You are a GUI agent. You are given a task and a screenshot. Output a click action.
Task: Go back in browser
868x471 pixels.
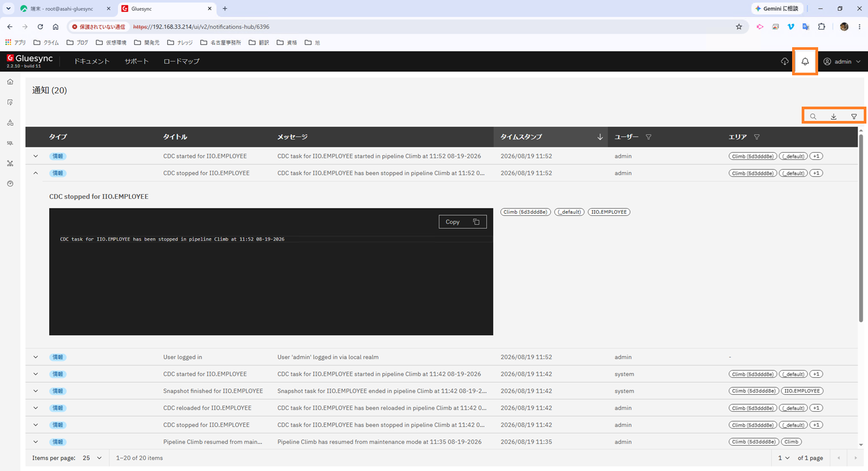pyautogui.click(x=10, y=27)
